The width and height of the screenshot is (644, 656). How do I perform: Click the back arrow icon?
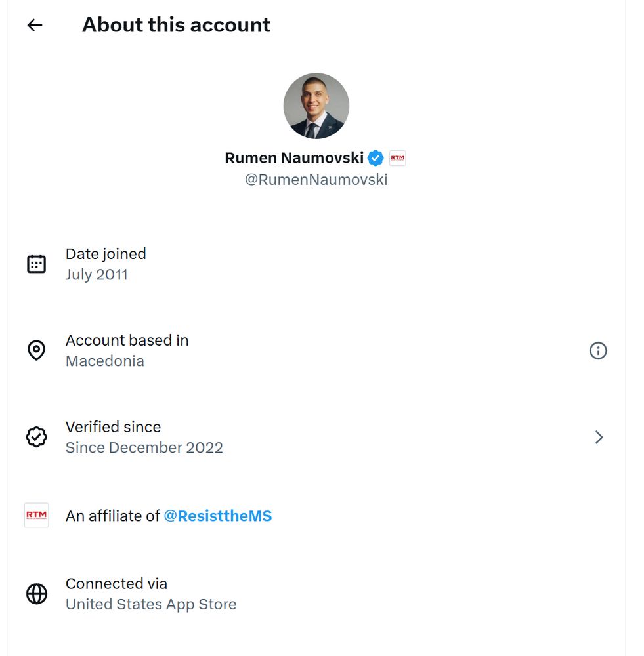(35, 25)
